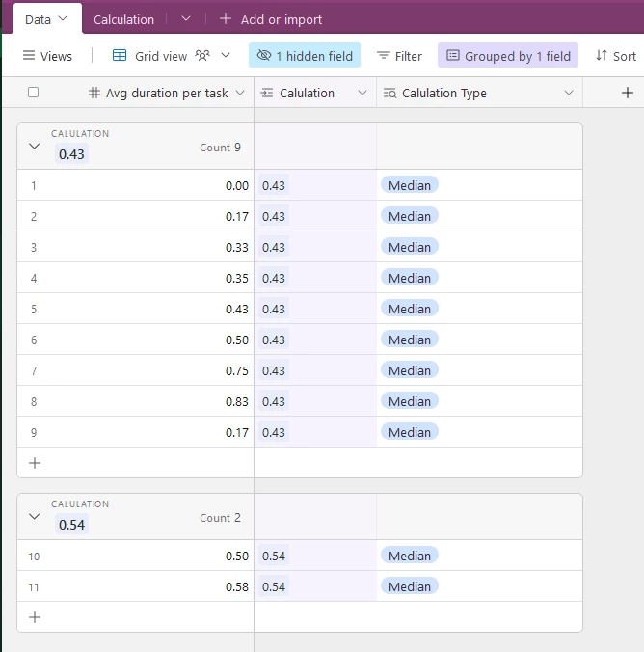This screenshot has height=652, width=644.
Task: Click the 0.54 group header value
Action: (x=71, y=525)
